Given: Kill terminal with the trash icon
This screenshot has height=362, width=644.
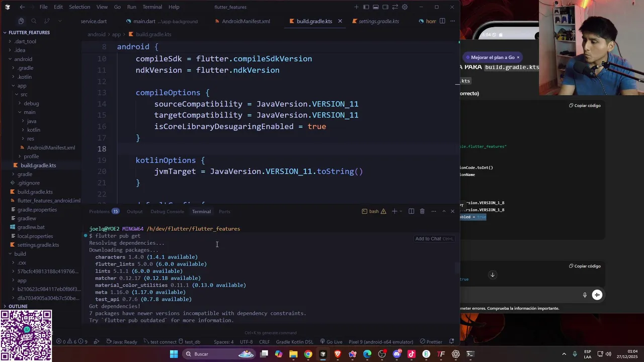Looking at the screenshot, I should 422,212.
